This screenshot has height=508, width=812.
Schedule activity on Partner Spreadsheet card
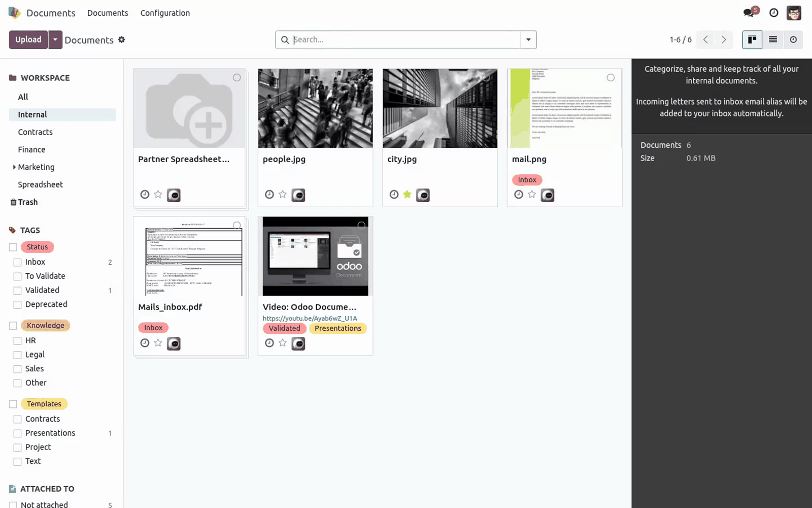point(145,195)
